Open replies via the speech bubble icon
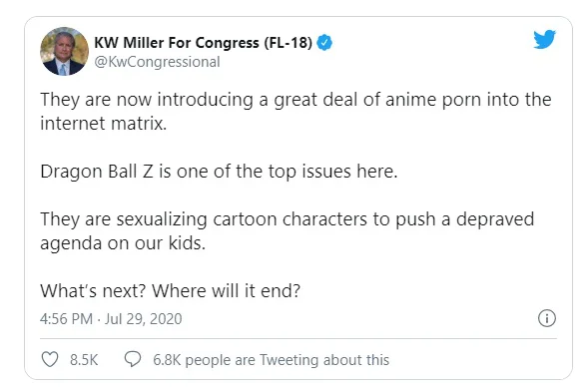This screenshot has height=388, width=588. pos(133,359)
